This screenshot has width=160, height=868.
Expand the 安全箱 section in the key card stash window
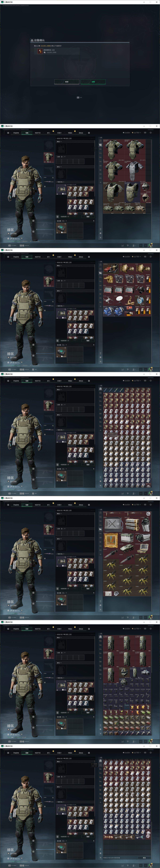click(x=75, y=469)
